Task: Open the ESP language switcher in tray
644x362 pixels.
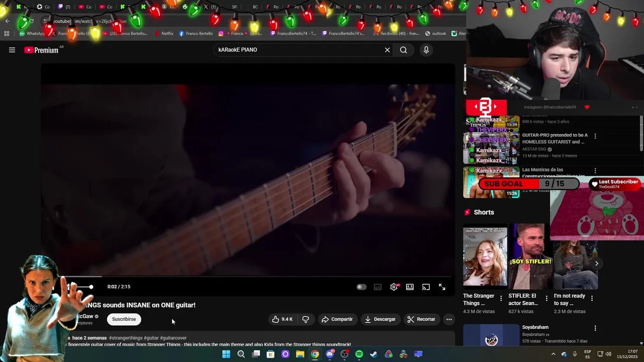Action: pyautogui.click(x=588, y=354)
